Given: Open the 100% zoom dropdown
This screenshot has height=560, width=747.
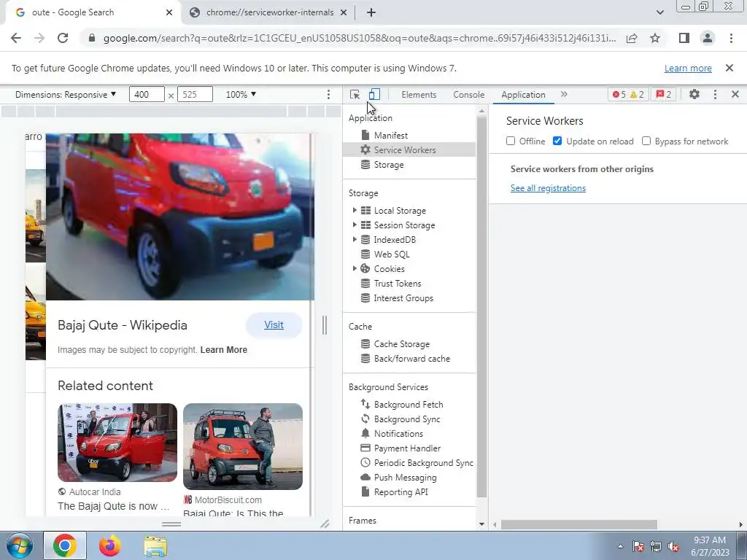Looking at the screenshot, I should tap(241, 94).
